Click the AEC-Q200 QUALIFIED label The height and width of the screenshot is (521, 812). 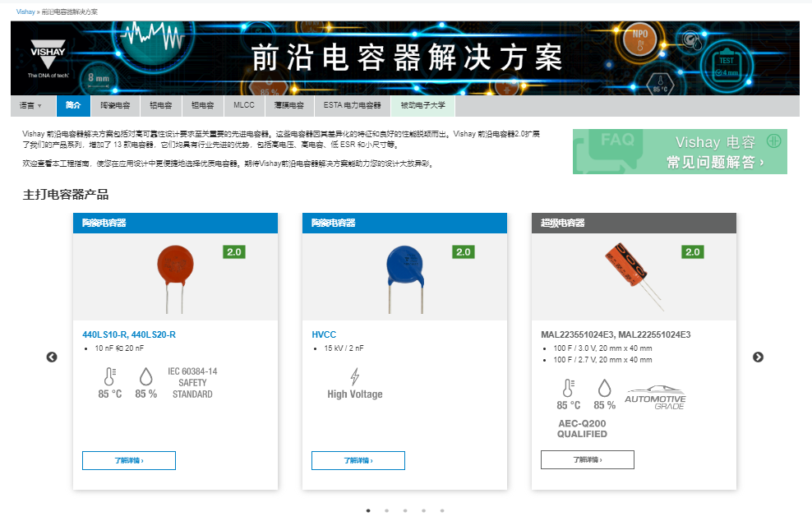tap(582, 429)
